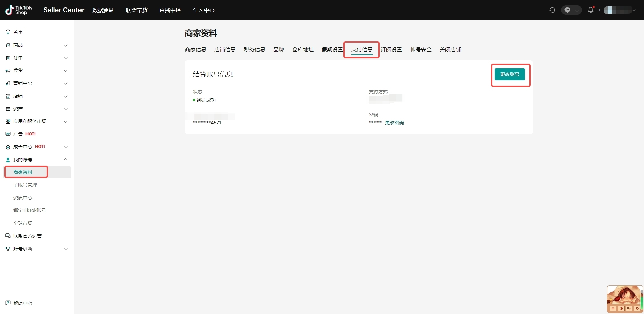Expand the 订单 menu chevron

coord(66,58)
